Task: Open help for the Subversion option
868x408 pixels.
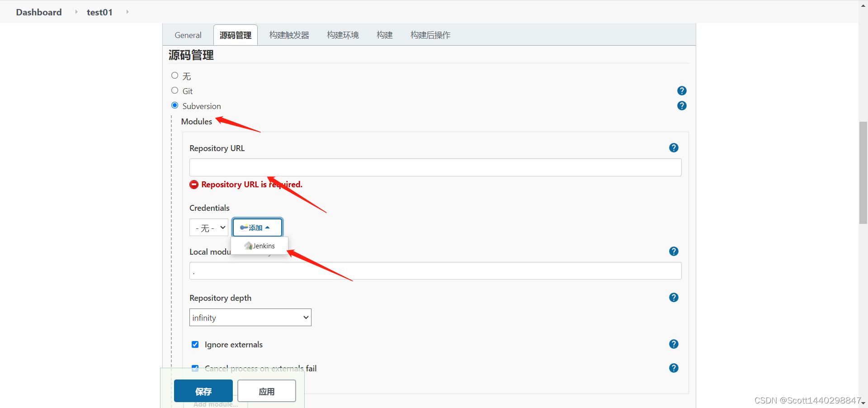Action: [x=682, y=106]
